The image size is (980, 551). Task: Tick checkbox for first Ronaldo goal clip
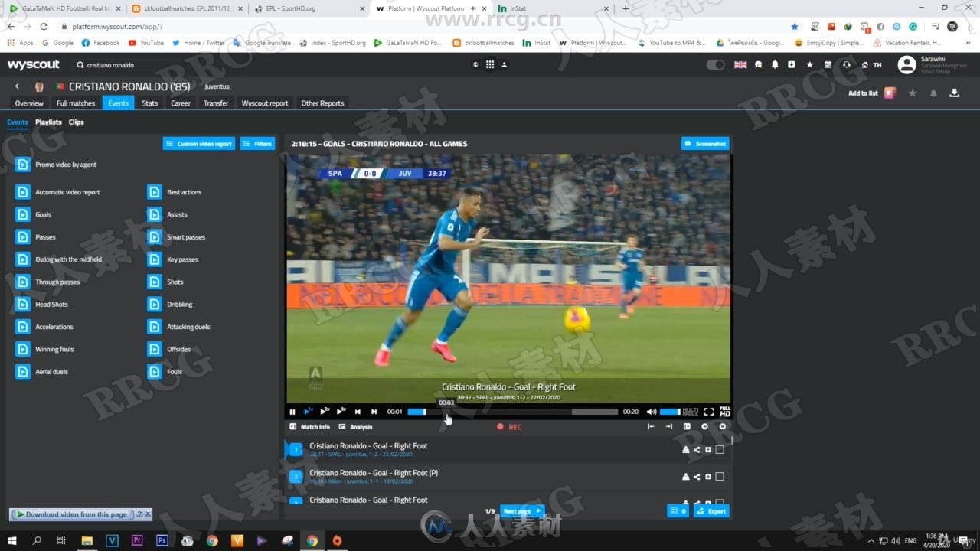click(720, 450)
